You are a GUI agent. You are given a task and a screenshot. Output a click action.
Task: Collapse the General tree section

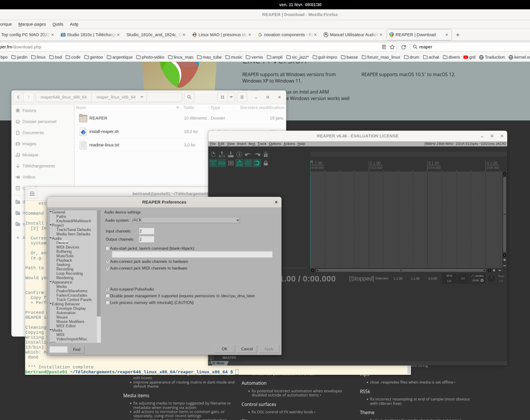coord(51,212)
